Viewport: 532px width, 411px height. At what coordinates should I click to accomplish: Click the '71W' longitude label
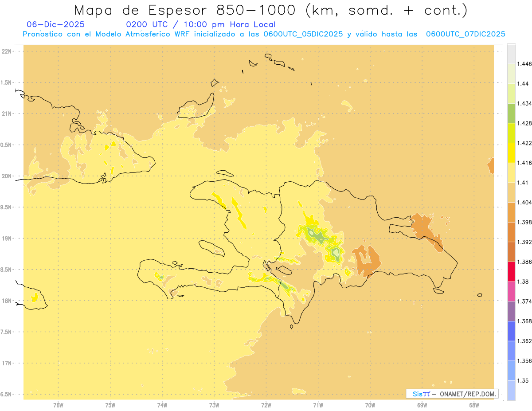tap(318, 405)
